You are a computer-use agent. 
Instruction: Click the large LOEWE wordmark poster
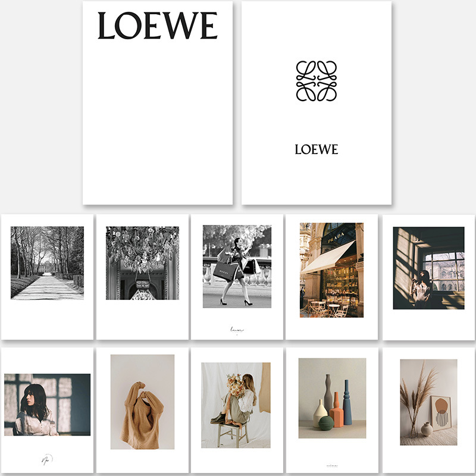pyautogui.click(x=158, y=102)
